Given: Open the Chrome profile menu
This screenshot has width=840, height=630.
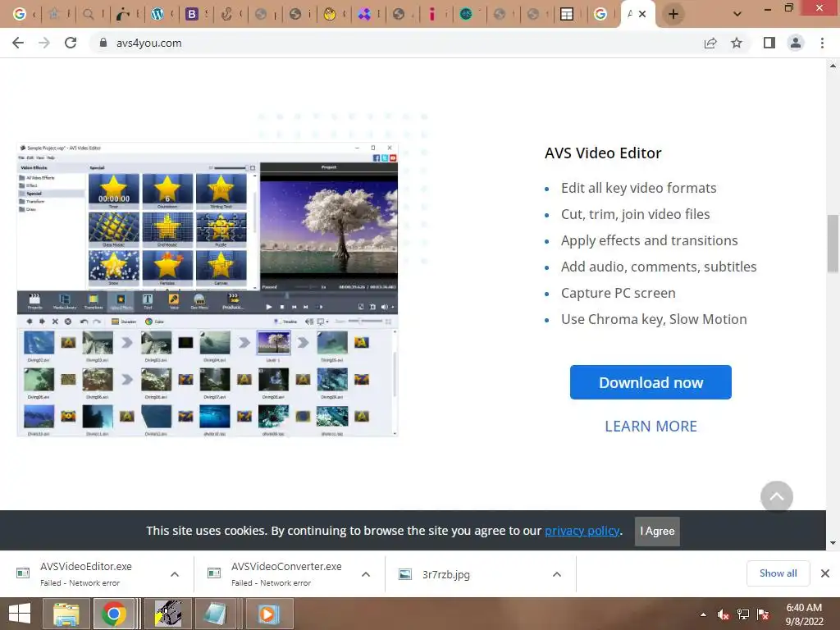Looking at the screenshot, I should [796, 43].
